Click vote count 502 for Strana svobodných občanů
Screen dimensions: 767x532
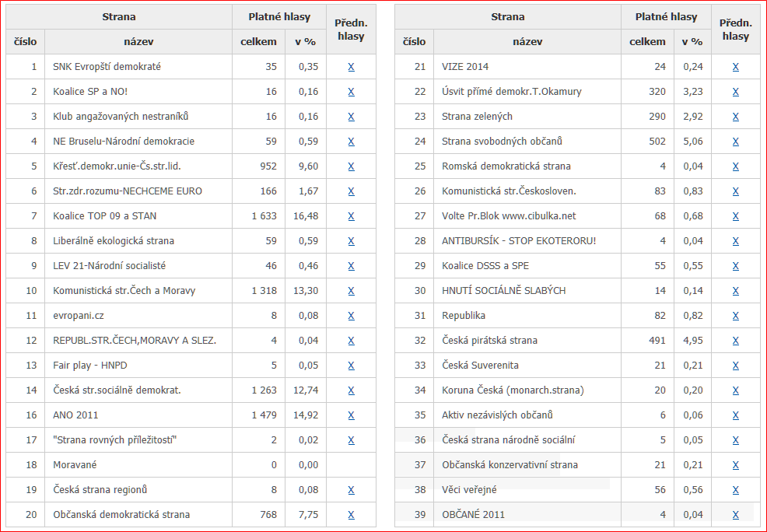point(657,142)
